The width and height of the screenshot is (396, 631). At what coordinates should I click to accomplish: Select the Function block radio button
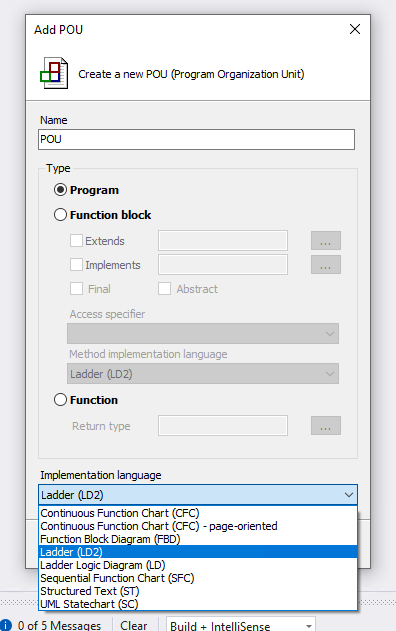coord(60,214)
